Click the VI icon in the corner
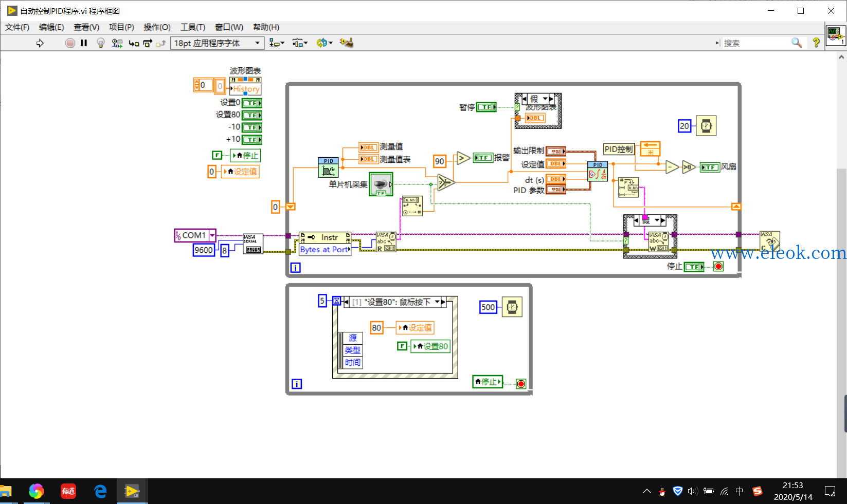Viewport: 847px width, 504px height. [x=836, y=36]
